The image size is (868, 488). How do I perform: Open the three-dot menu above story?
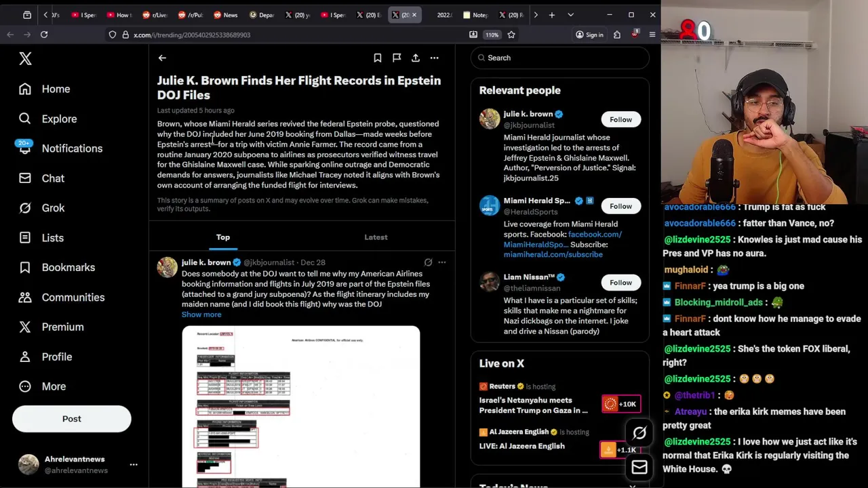pyautogui.click(x=435, y=58)
